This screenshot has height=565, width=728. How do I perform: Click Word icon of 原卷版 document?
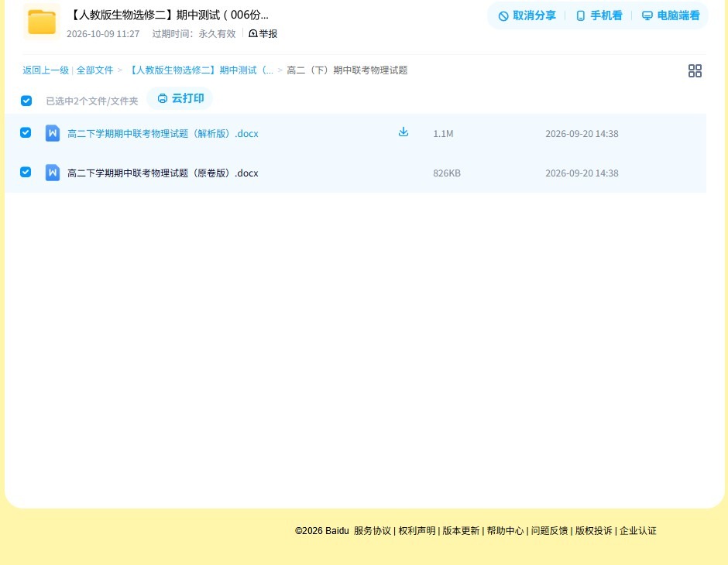tap(53, 173)
